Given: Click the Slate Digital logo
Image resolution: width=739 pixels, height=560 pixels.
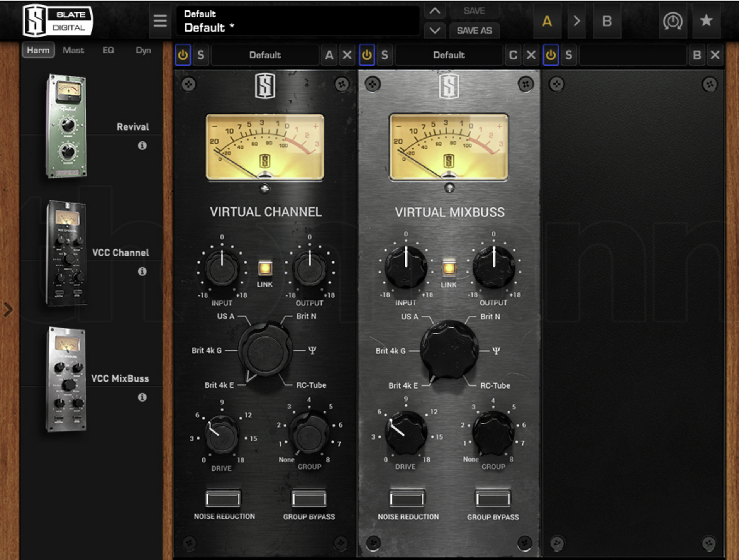Looking at the screenshot, I should (58, 20).
